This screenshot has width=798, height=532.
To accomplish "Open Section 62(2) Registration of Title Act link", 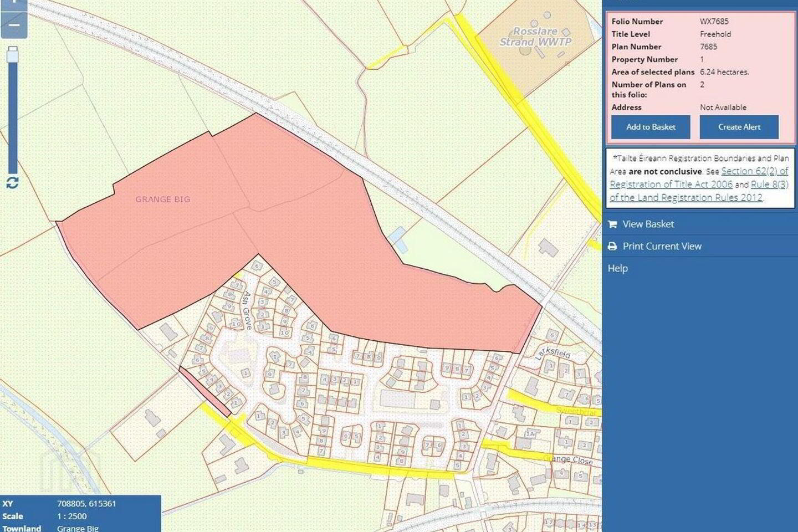I will [699, 177].
